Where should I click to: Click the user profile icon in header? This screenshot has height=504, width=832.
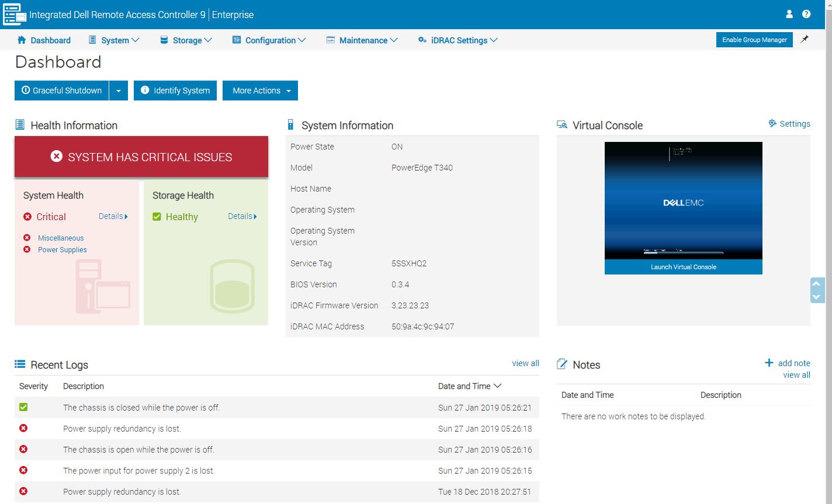pyautogui.click(x=789, y=14)
